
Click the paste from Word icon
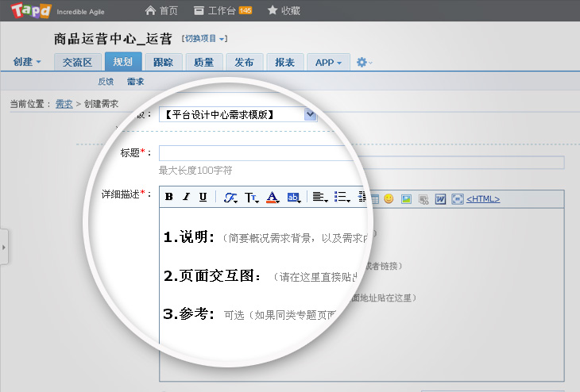(x=440, y=199)
